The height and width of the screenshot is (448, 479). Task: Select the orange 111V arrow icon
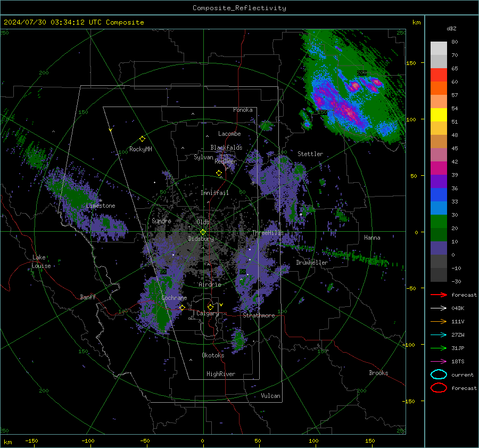coord(439,321)
